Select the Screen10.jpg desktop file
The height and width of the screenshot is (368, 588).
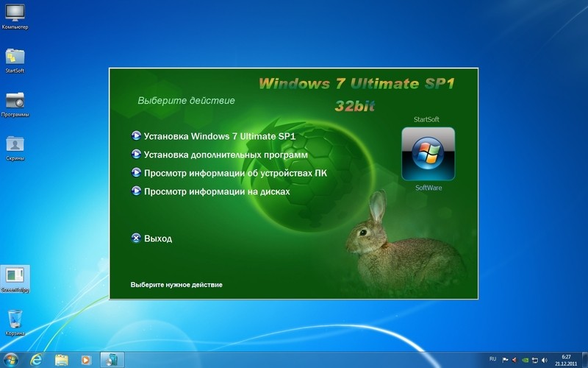pos(15,279)
